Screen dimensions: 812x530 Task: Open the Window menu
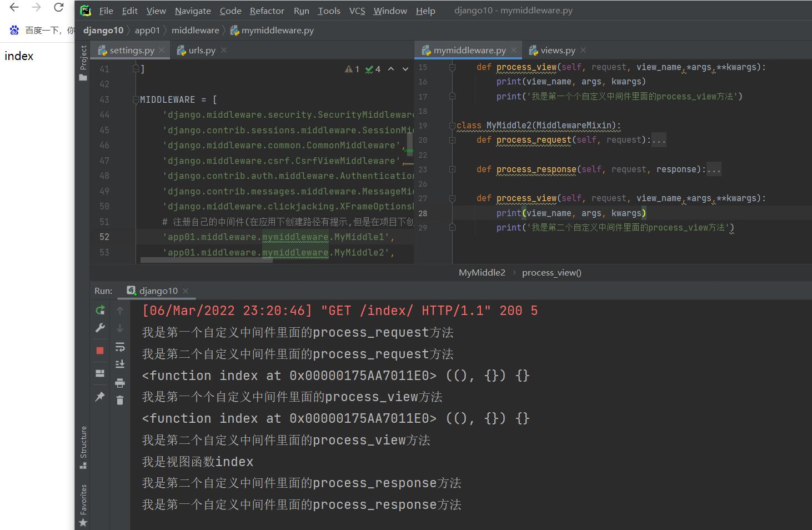point(390,11)
